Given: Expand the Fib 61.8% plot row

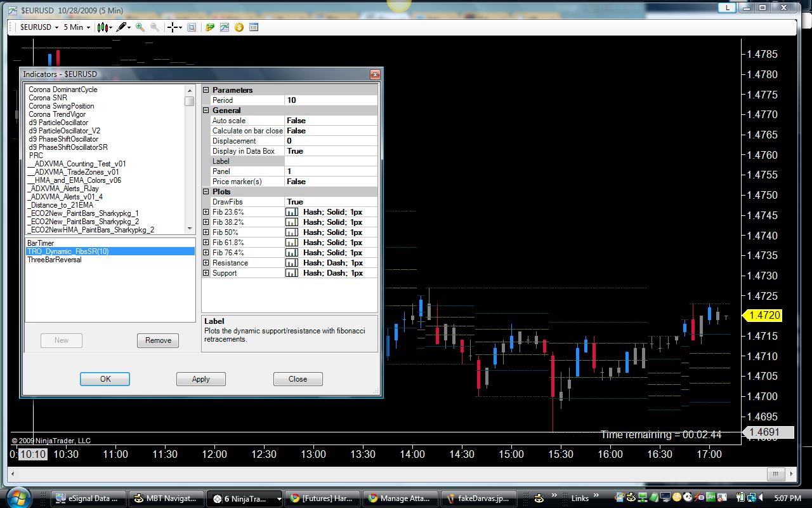Looking at the screenshot, I should tap(206, 243).
